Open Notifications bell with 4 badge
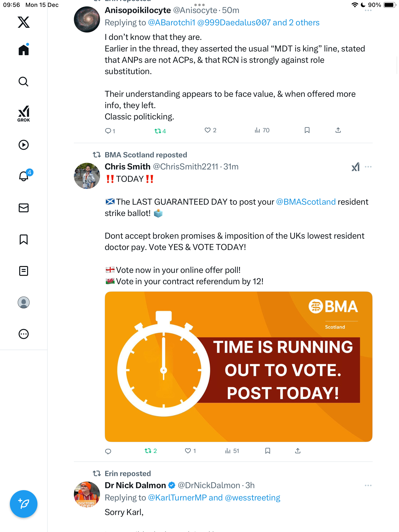Viewport: 399px width, 532px height. 24,176
